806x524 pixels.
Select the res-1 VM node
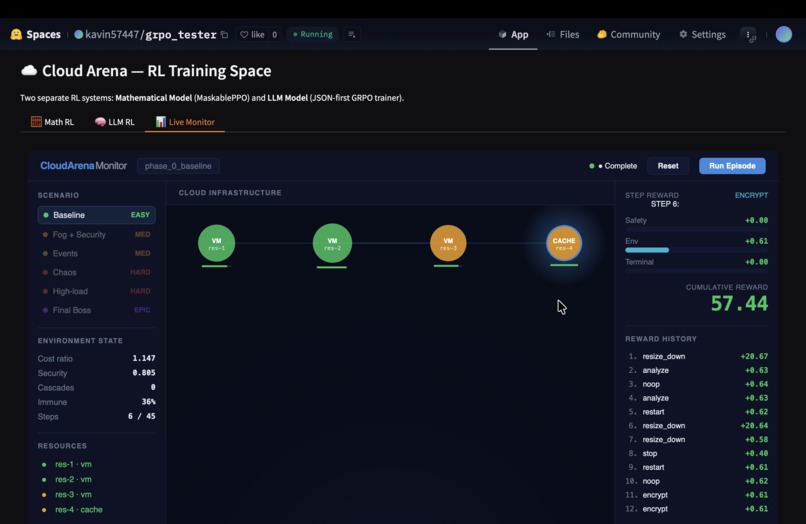coord(216,243)
